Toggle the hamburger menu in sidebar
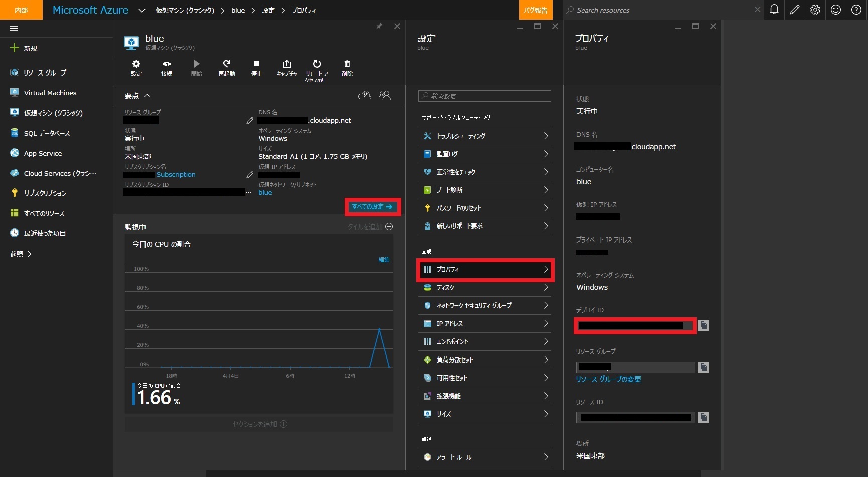The image size is (868, 477). [x=14, y=28]
